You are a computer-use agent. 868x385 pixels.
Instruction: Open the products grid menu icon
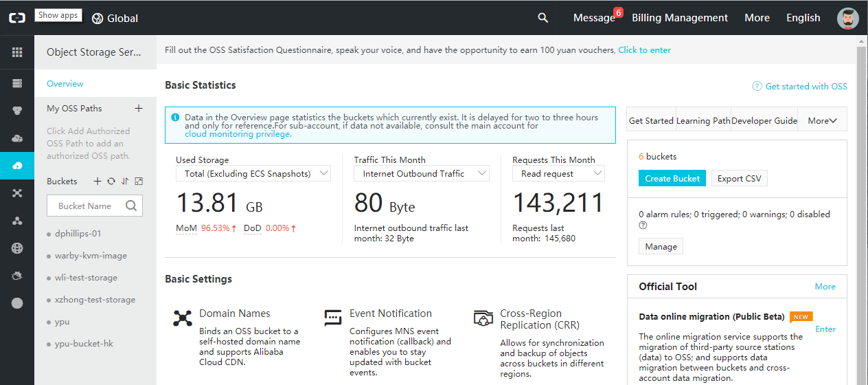click(17, 52)
